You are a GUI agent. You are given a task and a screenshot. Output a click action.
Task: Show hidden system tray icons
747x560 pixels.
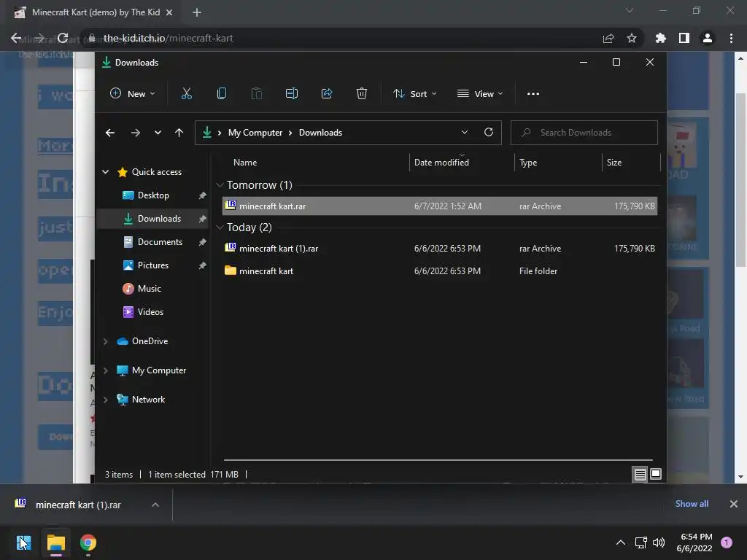(621, 542)
